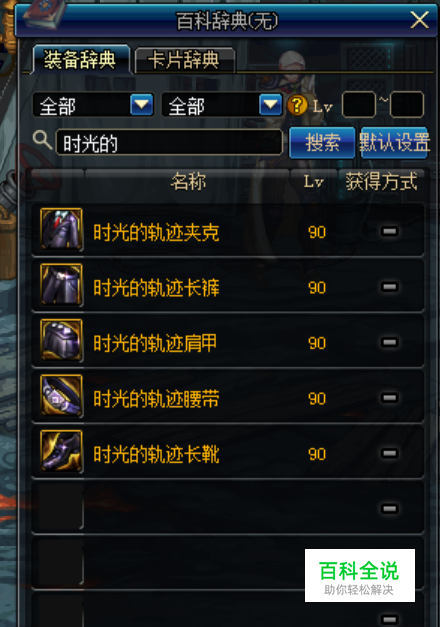The height and width of the screenshot is (627, 440).
Task: Click the magnifying glass search icon
Action: (42, 140)
